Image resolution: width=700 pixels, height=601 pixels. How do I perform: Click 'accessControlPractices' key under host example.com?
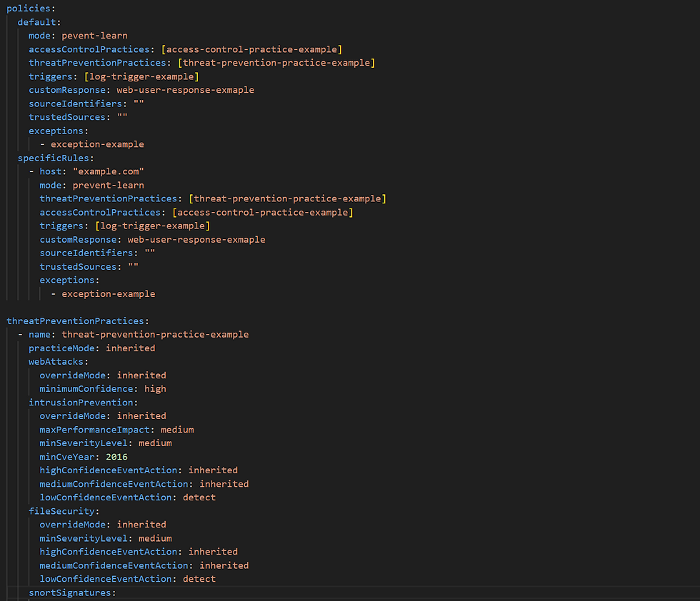click(100, 213)
